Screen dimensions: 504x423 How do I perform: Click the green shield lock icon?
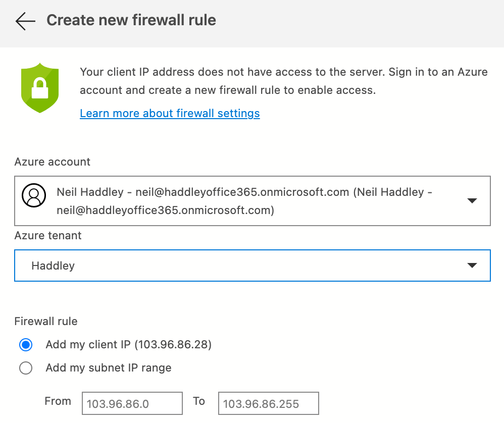40,88
